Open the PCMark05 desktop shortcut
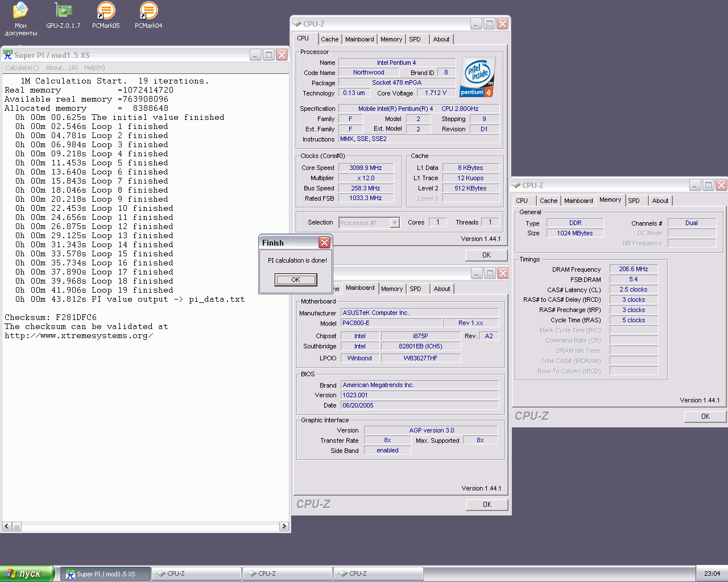The image size is (728, 582). [106, 16]
